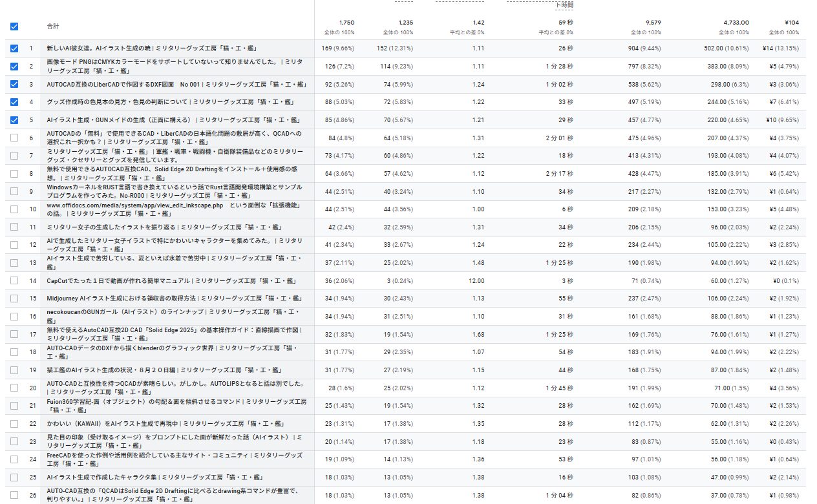
Task: Select row 18 blender article checkbox
Action: [x=14, y=352]
